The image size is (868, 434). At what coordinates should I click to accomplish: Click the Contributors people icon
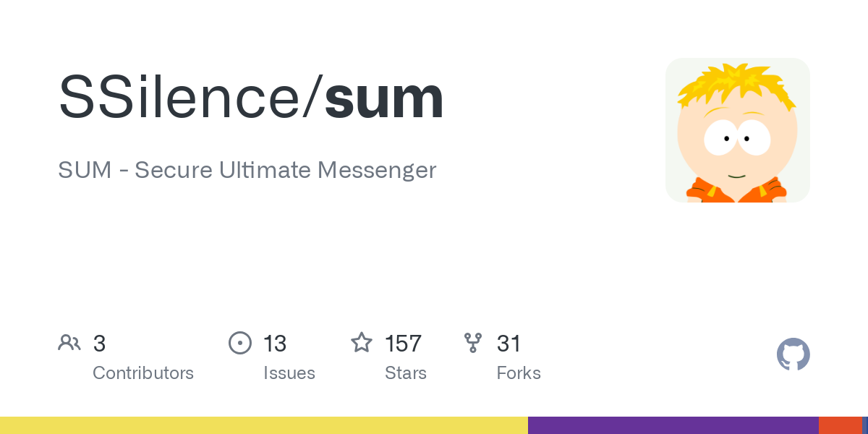click(69, 343)
